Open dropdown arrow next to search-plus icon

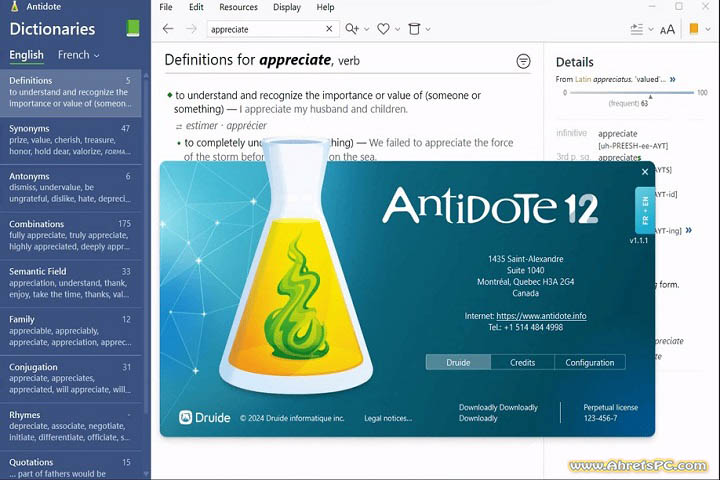(366, 29)
